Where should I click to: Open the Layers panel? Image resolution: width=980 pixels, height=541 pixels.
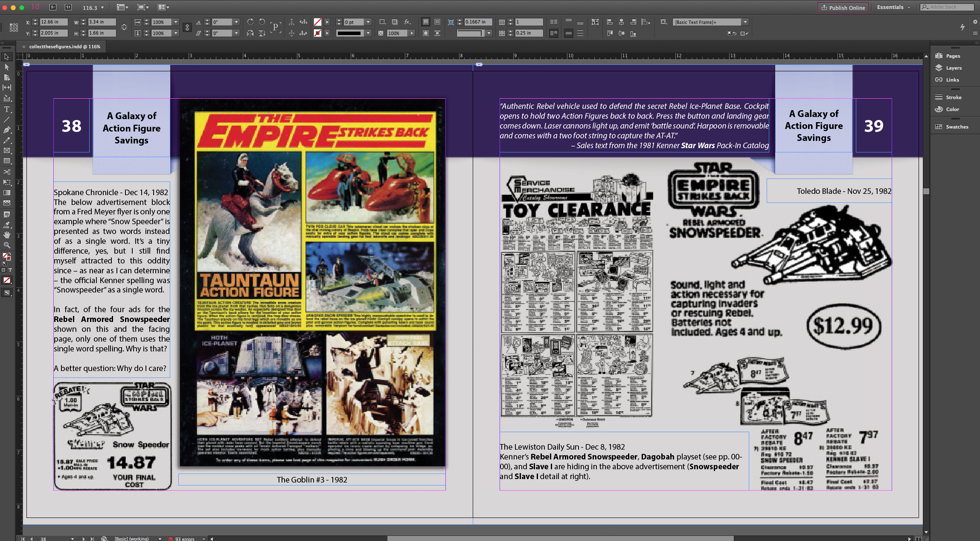coord(949,68)
